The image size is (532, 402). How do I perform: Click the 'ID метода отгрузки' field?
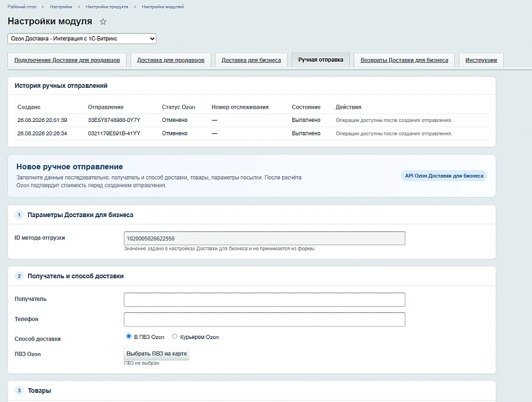(x=264, y=238)
